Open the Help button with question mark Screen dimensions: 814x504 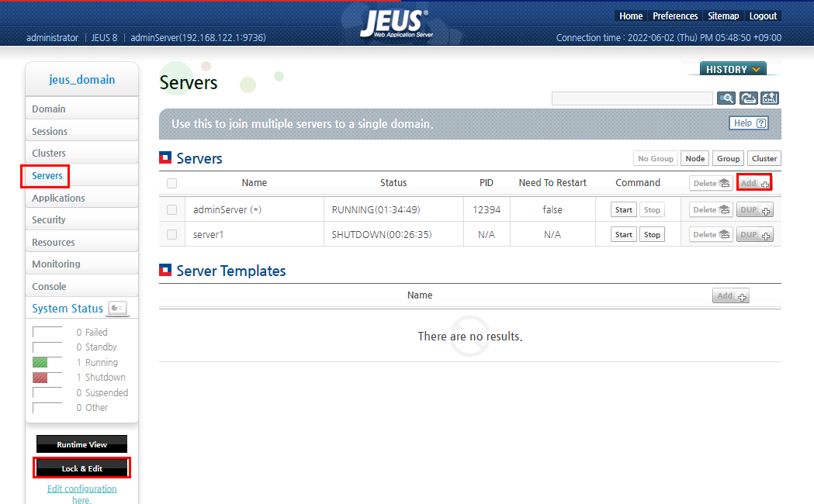point(749,123)
